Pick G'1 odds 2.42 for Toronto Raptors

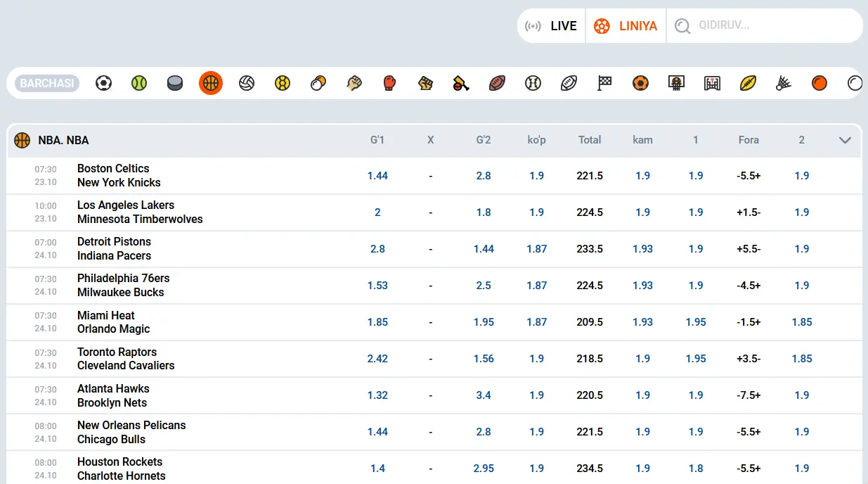click(x=377, y=359)
